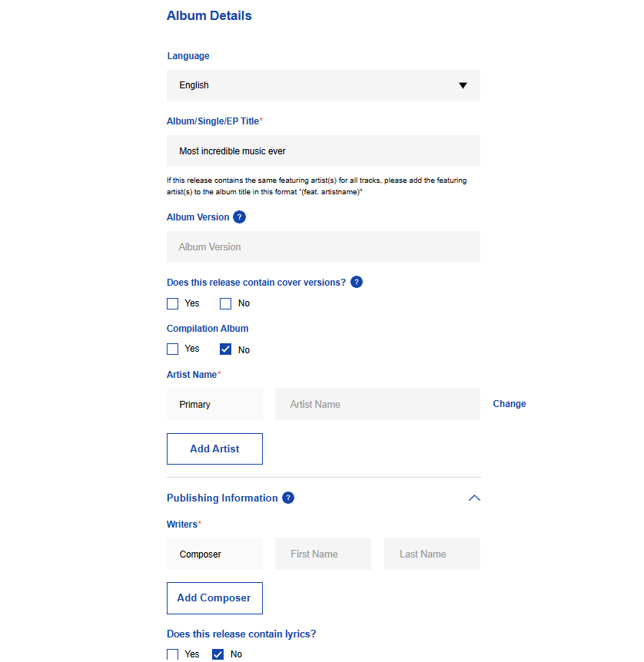Uncheck No for Compilation Album

pyautogui.click(x=225, y=349)
